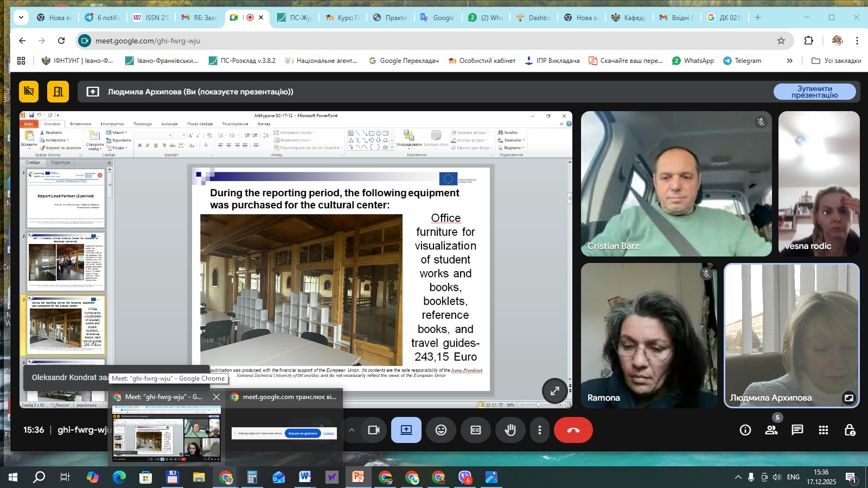Open Chrome tab search dropdown arrow
Screen dimensions: 868x488
pos(21,17)
